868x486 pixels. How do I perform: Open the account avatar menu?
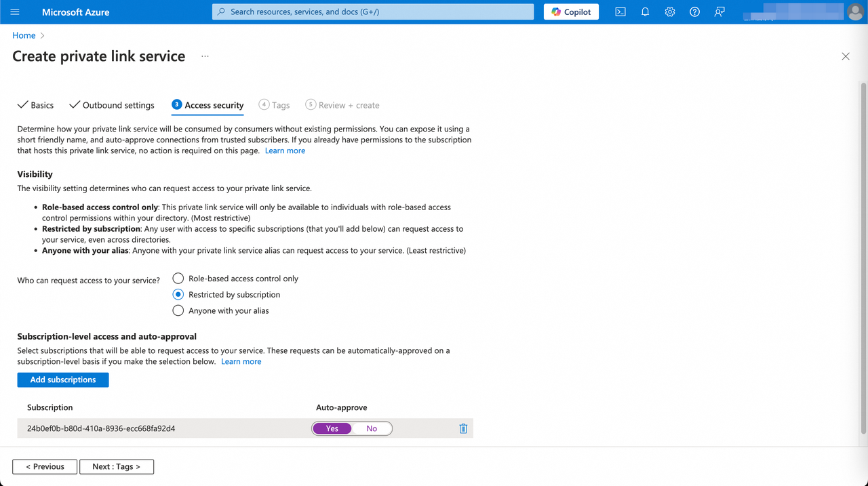pyautogui.click(x=855, y=12)
